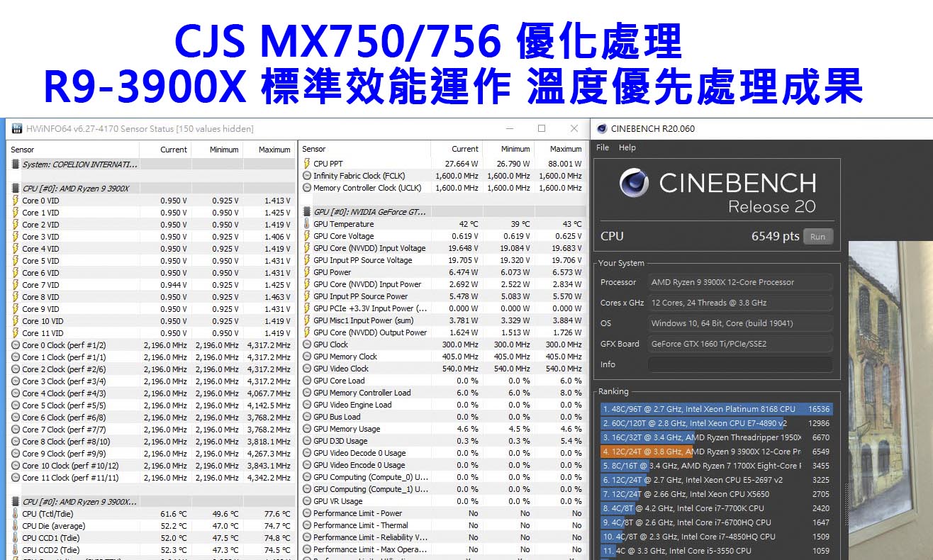Click the Info input field in CINEBENCH
The height and width of the screenshot is (560, 933).
point(740,364)
